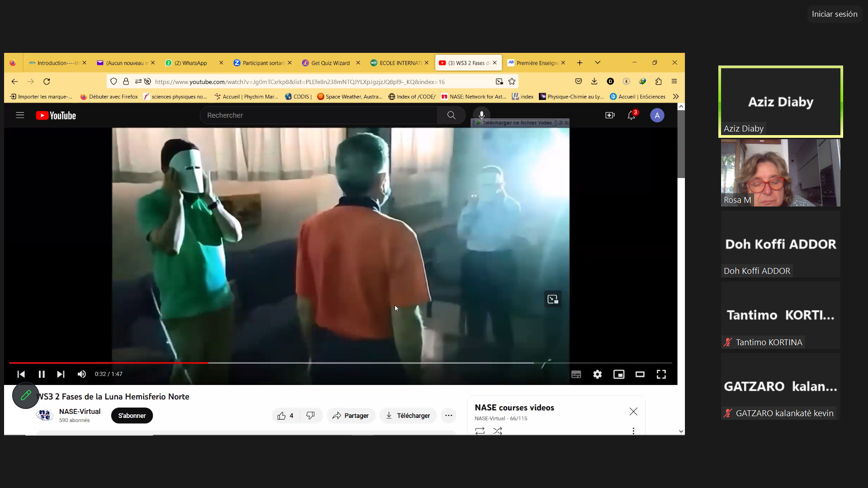The height and width of the screenshot is (488, 868).
Task: Pause the playing video
Action: [x=42, y=374]
